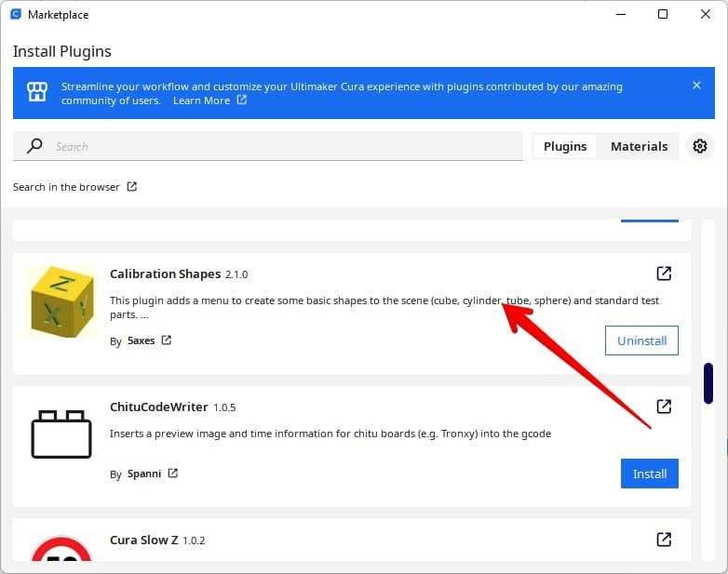Uninstall the Calibration Shapes plugin

pos(641,340)
